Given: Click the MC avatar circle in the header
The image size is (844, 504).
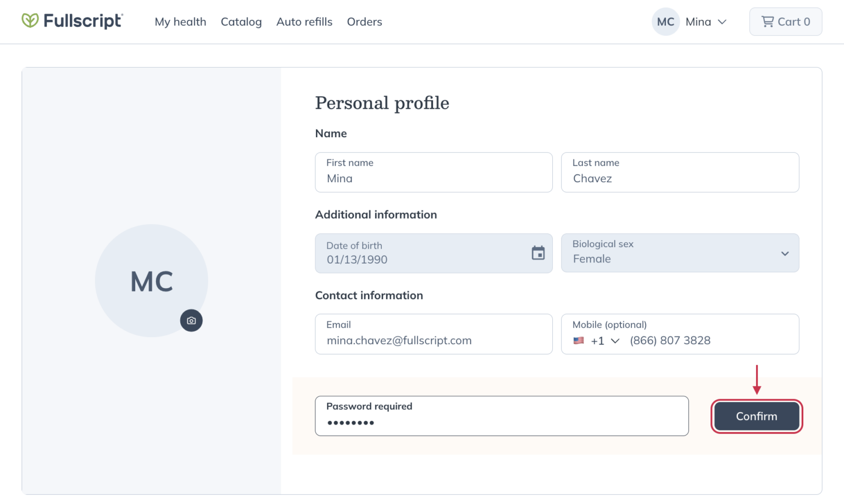Looking at the screenshot, I should tap(665, 21).
